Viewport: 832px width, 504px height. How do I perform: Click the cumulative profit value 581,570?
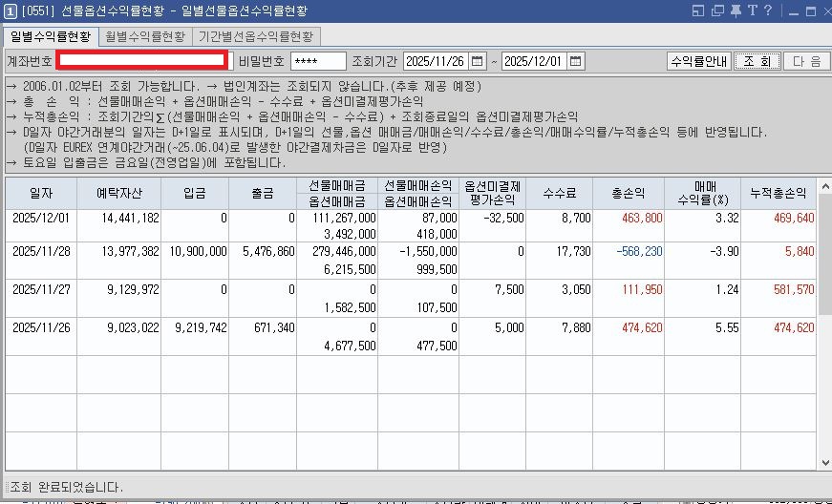tap(794, 289)
